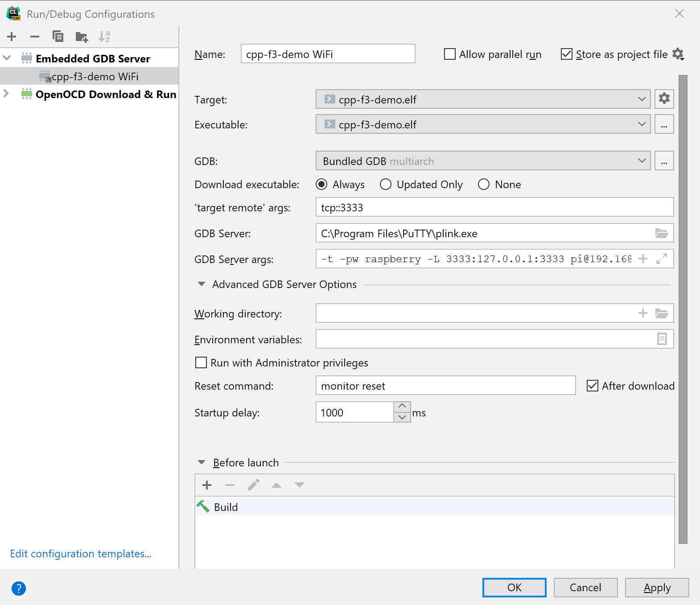Copy the selected configuration
Viewport: 700px width, 605px height.
(58, 37)
